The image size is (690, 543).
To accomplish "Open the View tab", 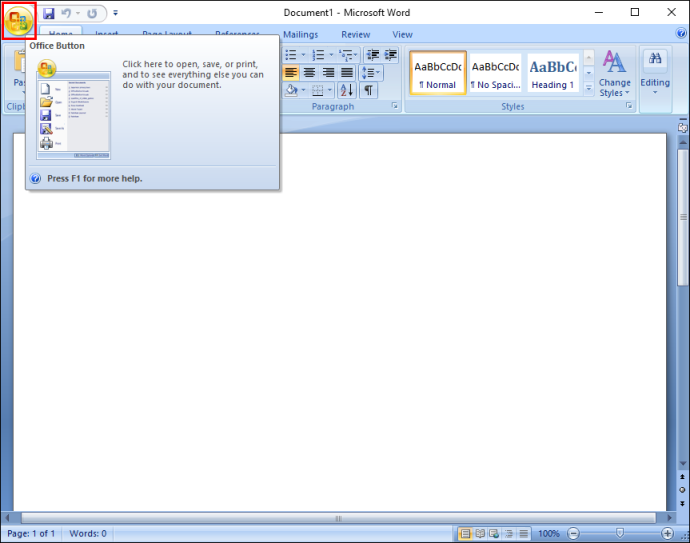I will (402, 34).
